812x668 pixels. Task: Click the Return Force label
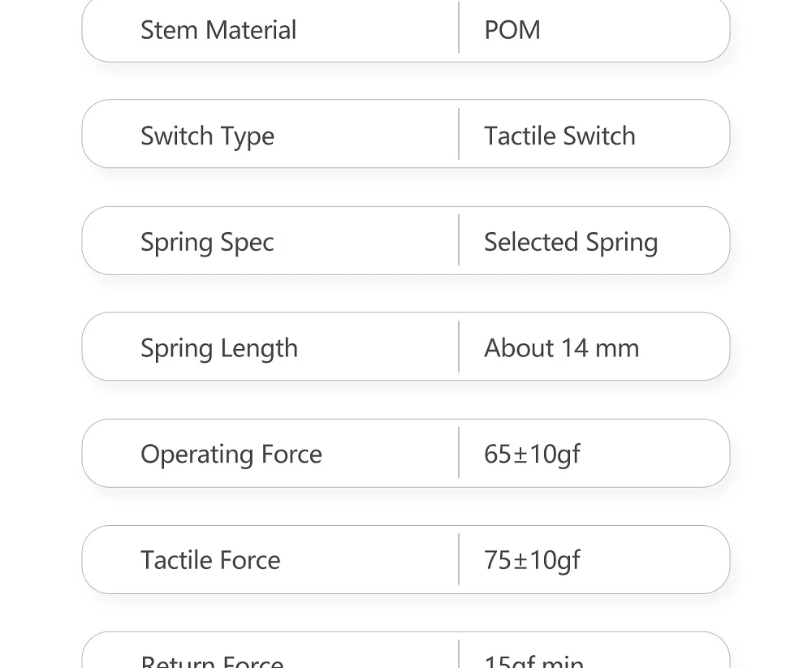tap(212, 661)
